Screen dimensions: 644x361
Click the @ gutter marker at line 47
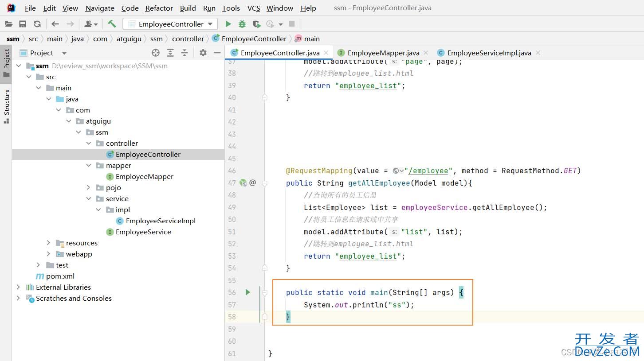[253, 182]
